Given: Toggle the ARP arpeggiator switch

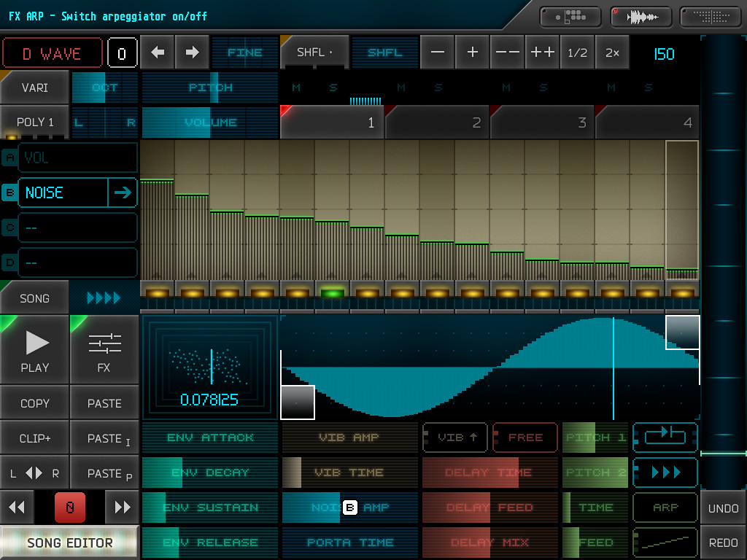Looking at the screenshot, I should (665, 507).
